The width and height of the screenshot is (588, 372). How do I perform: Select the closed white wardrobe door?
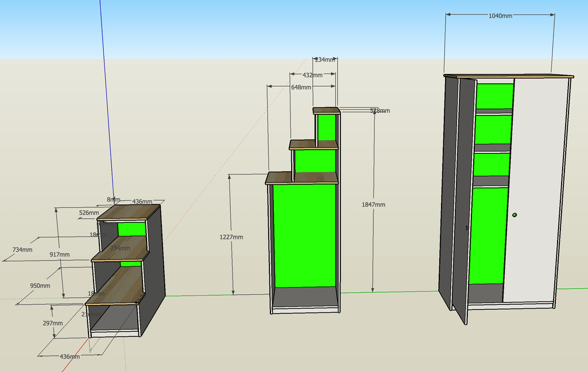point(536,189)
